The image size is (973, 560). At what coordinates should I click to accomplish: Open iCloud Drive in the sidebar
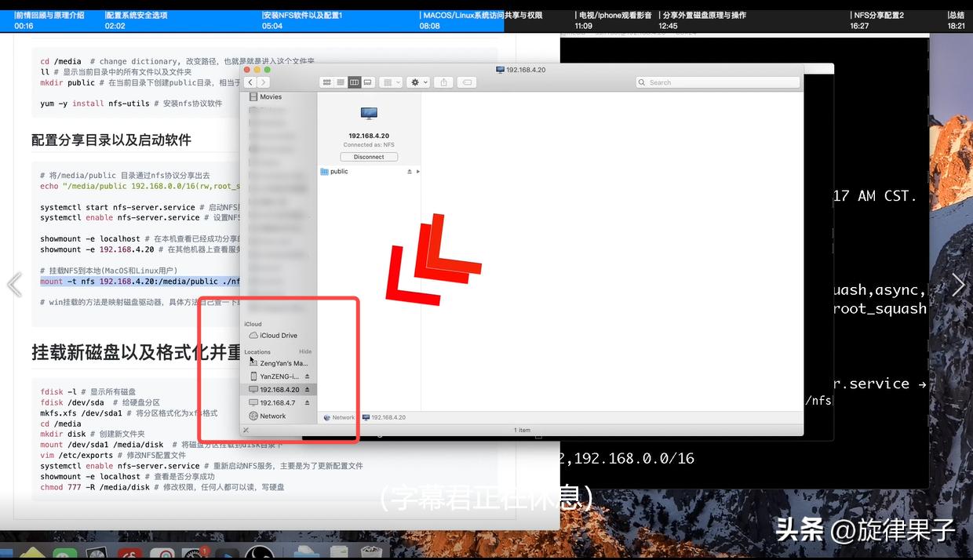[x=273, y=336]
